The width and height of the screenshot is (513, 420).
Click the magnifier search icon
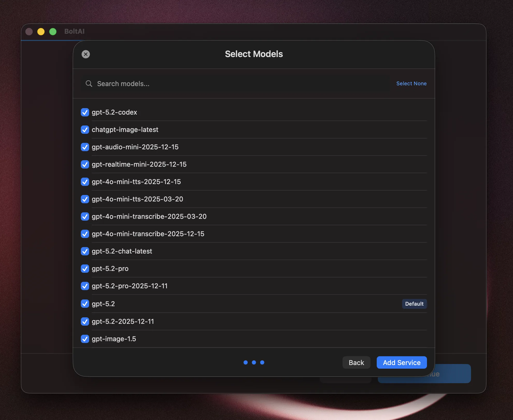(x=89, y=83)
